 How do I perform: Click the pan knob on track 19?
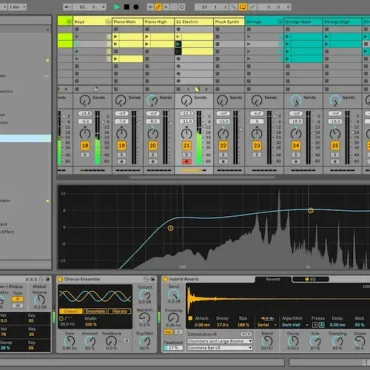tap(122, 134)
